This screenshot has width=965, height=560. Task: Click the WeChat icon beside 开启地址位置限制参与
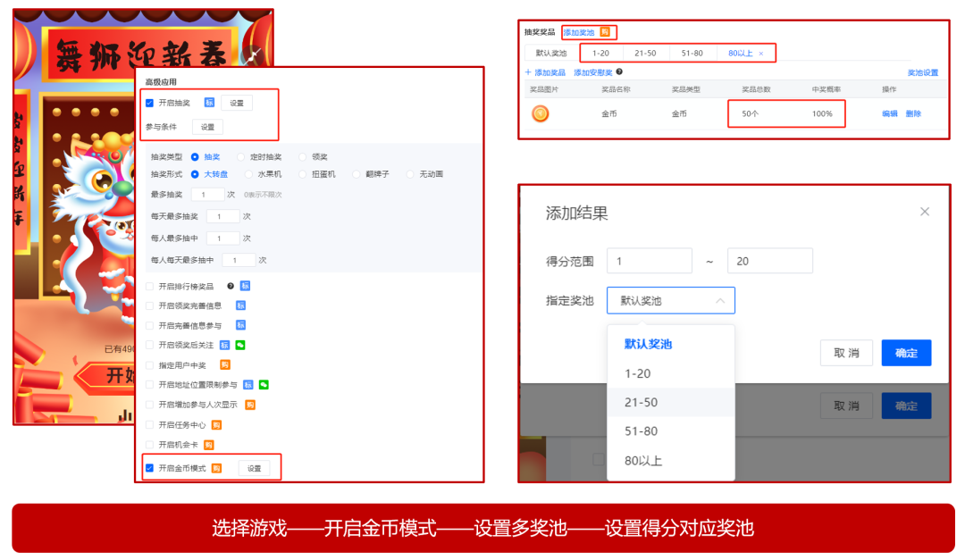click(264, 385)
